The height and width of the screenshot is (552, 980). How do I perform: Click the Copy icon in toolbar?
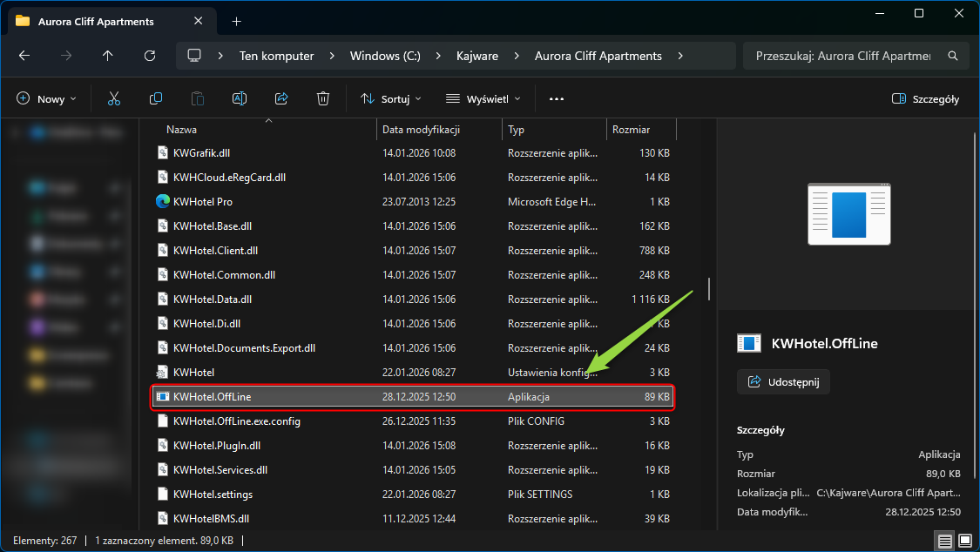(156, 99)
